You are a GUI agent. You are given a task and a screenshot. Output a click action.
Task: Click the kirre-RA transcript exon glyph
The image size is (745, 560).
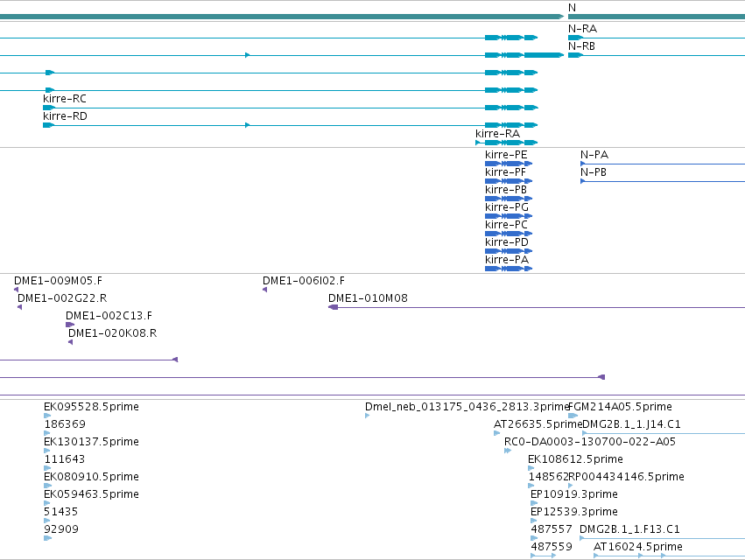click(x=507, y=143)
